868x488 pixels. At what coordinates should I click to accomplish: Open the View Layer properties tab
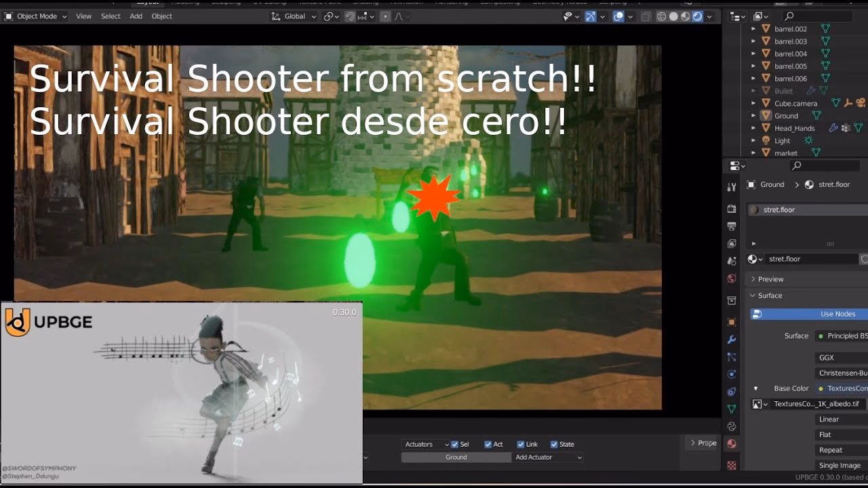pos(731,243)
